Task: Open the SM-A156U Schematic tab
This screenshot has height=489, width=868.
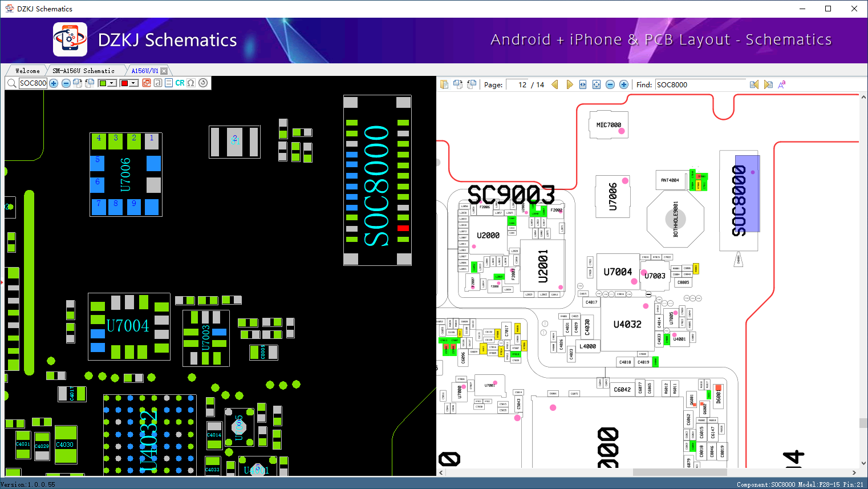Action: pyautogui.click(x=83, y=71)
